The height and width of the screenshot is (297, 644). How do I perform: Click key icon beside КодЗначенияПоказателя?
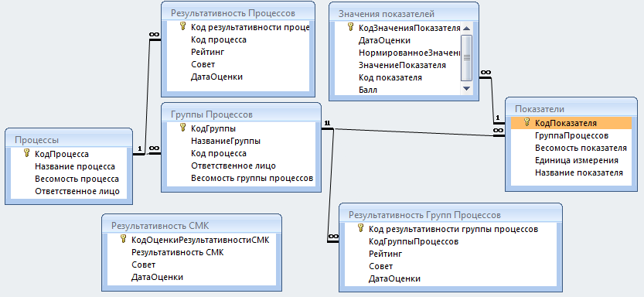click(351, 28)
